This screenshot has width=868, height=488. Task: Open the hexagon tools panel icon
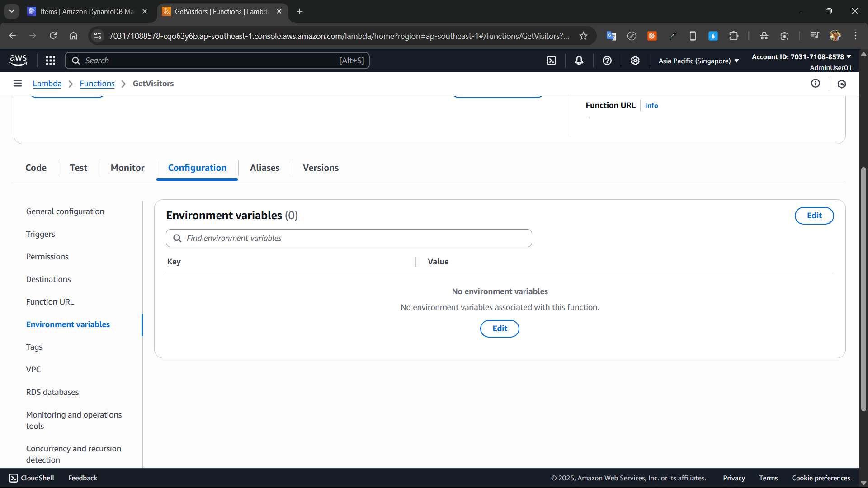(x=842, y=84)
